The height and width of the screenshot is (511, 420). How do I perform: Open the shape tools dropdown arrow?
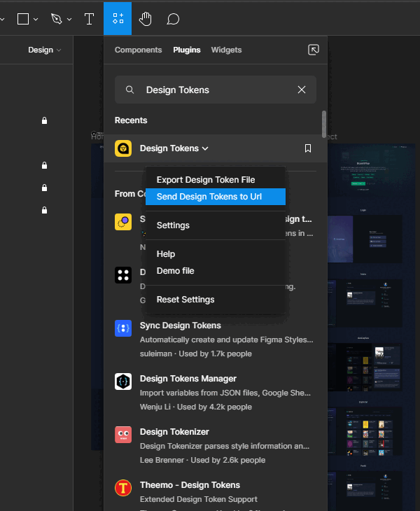pos(36,19)
